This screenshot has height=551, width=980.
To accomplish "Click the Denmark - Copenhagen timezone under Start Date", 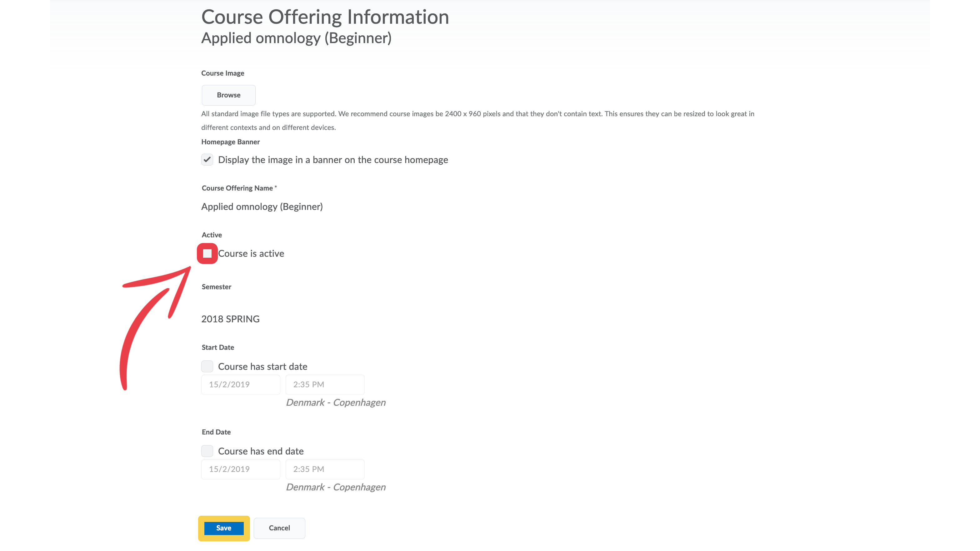I will [336, 403].
